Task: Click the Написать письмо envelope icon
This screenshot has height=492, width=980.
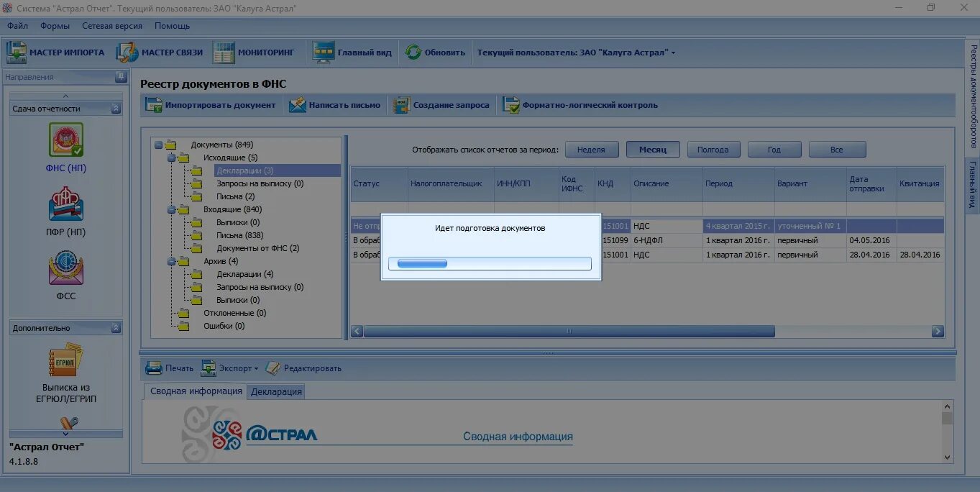Action: coord(298,105)
